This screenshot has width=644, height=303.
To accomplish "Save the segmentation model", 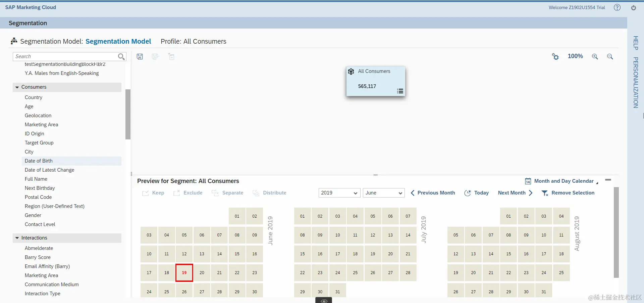I will point(140,56).
